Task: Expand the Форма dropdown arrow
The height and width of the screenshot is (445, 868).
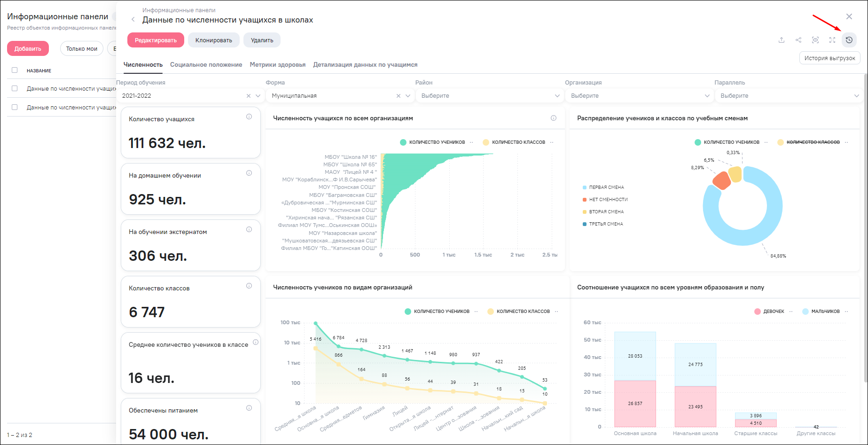Action: (408, 96)
